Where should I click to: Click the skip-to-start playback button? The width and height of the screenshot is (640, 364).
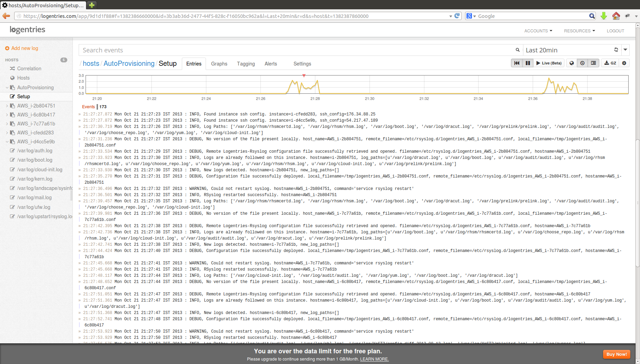point(516,63)
